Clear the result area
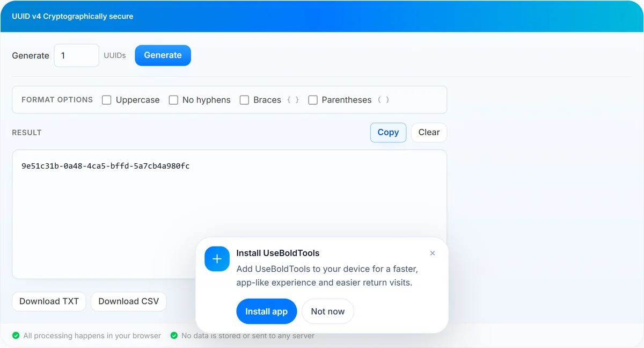The image size is (644, 348). coord(429,132)
